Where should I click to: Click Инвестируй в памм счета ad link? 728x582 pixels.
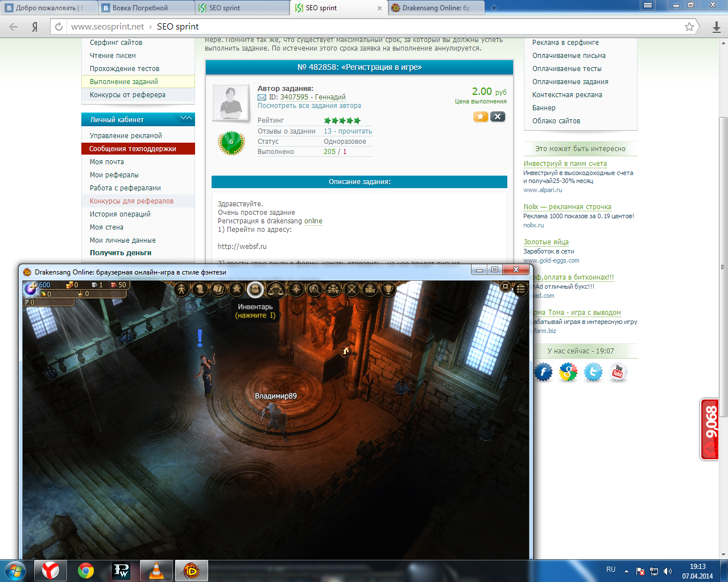pyautogui.click(x=565, y=164)
